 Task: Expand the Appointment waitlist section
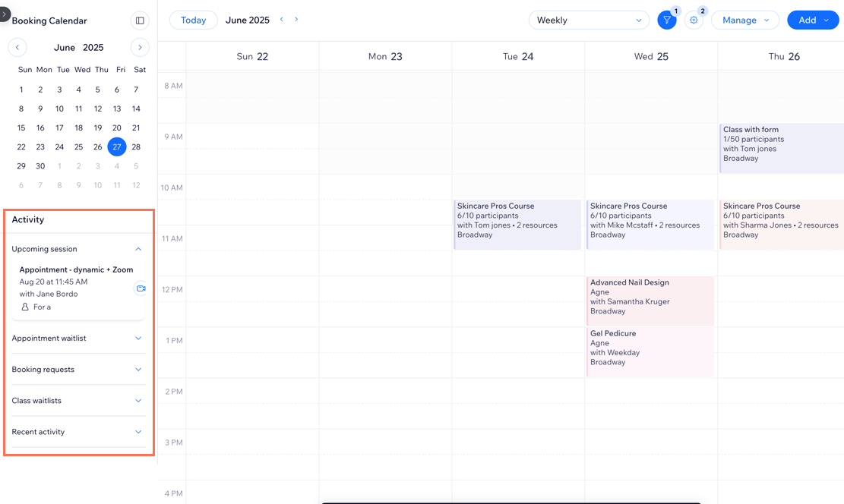pyautogui.click(x=138, y=339)
